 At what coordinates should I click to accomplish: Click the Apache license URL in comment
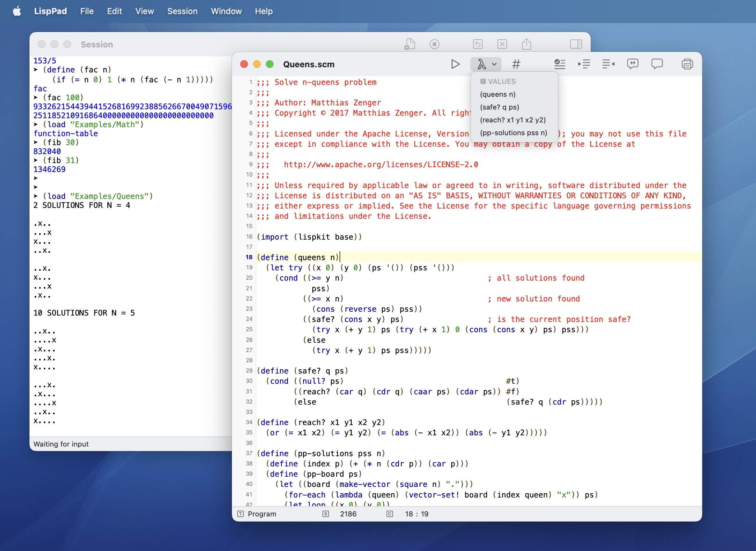point(381,164)
